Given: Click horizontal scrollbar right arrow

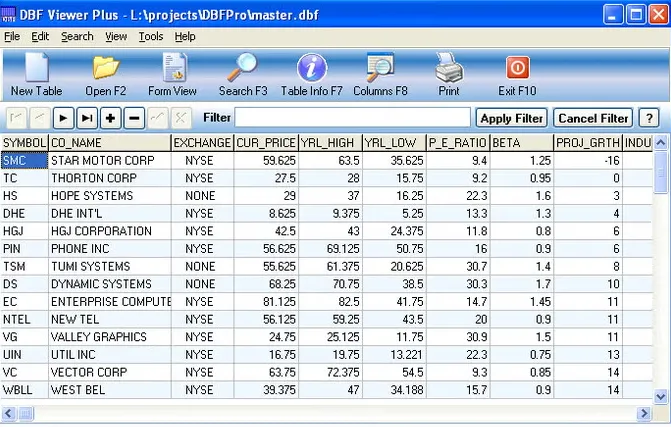Looking at the screenshot, I should (x=644, y=413).
